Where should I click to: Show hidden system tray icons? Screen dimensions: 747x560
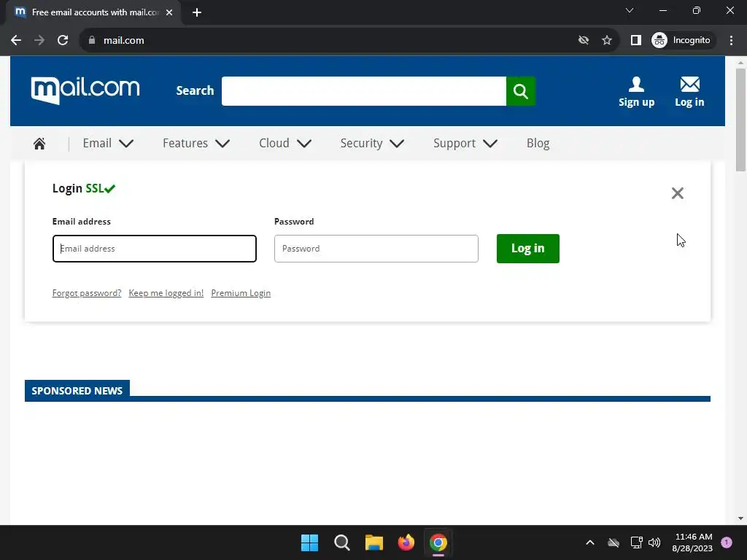[589, 542]
